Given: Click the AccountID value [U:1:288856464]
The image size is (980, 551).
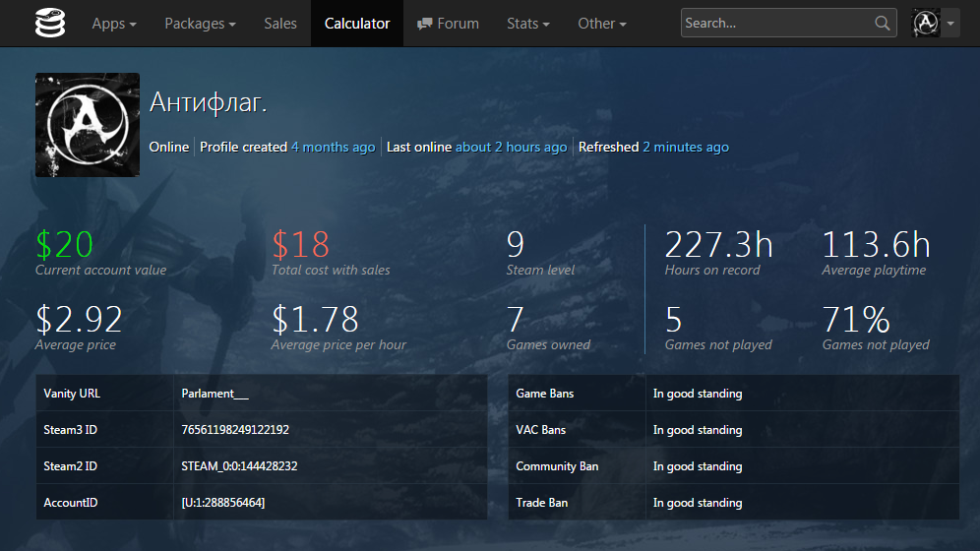Looking at the screenshot, I should tap(223, 502).
